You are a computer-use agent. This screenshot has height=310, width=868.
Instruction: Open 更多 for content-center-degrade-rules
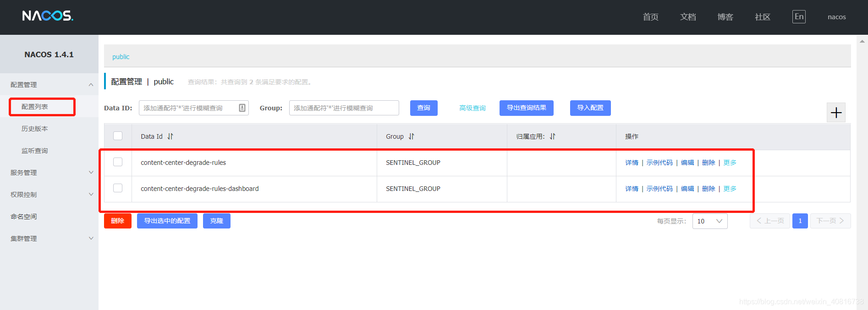coord(730,163)
